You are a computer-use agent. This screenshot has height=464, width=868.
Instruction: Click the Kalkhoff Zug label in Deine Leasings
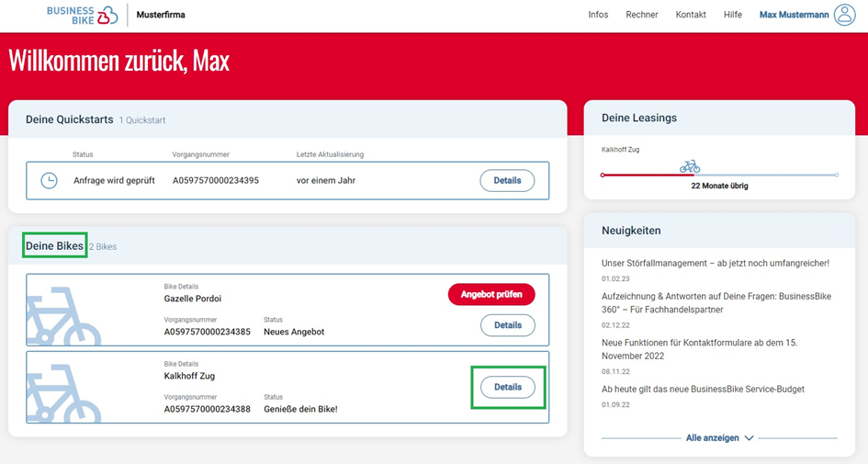[x=621, y=150]
